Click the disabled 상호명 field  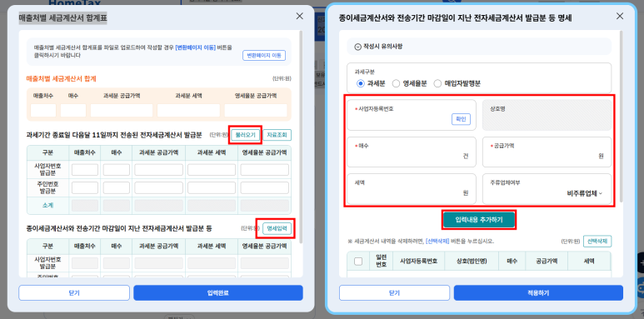click(547, 115)
